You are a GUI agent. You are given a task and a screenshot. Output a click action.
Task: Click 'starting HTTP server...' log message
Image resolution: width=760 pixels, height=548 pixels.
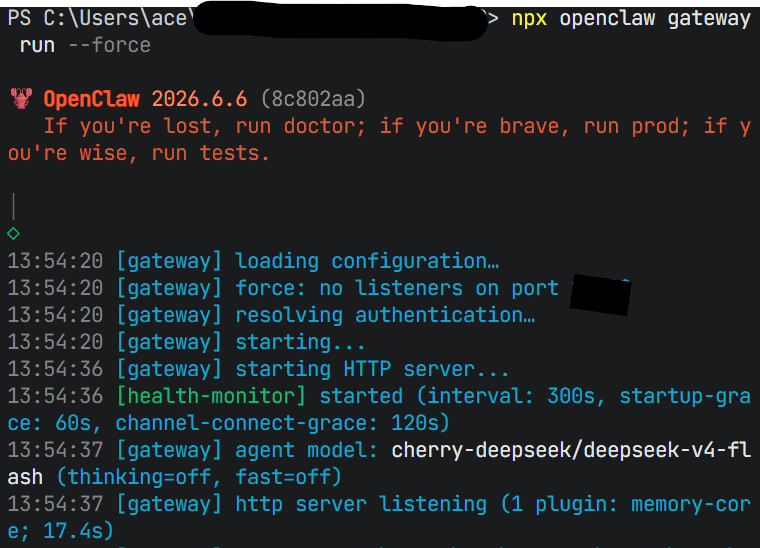coord(372,370)
